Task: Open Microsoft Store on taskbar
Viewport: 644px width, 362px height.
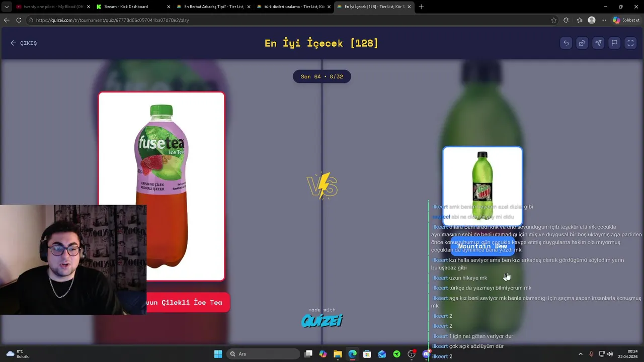Action: [367, 354]
